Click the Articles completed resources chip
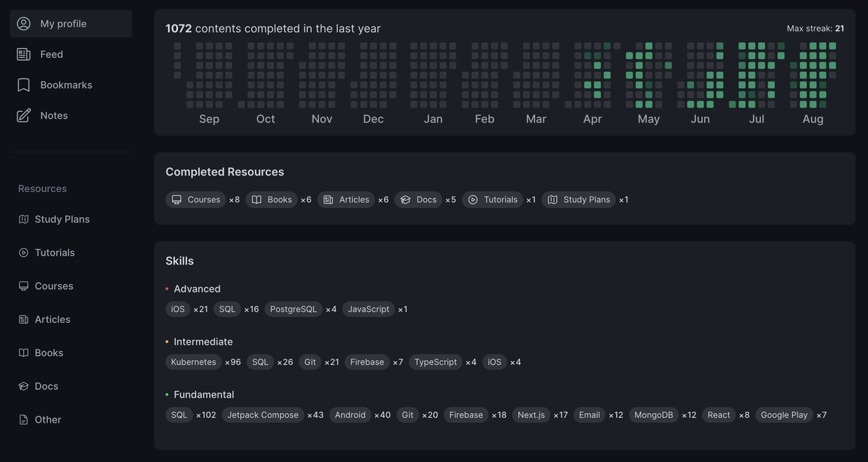The image size is (868, 462). pos(346,199)
